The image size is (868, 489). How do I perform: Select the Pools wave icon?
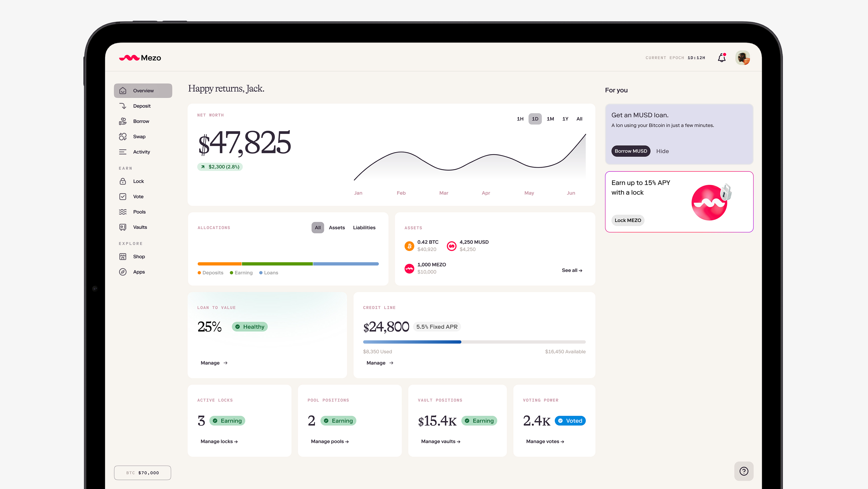(123, 212)
